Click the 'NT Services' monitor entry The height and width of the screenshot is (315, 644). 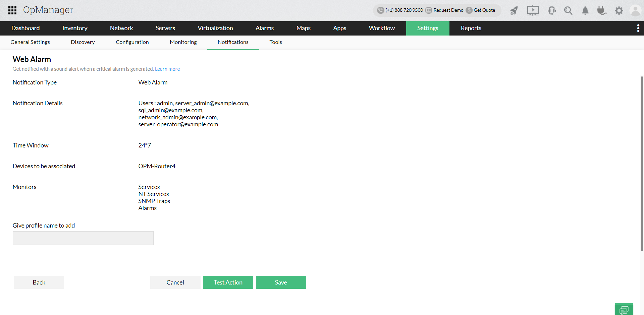tap(154, 194)
